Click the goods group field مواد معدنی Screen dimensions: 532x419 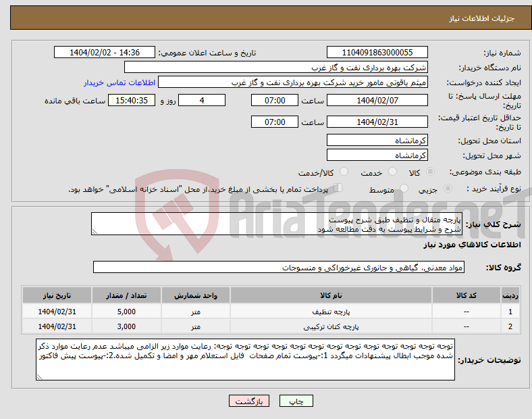(x=279, y=267)
